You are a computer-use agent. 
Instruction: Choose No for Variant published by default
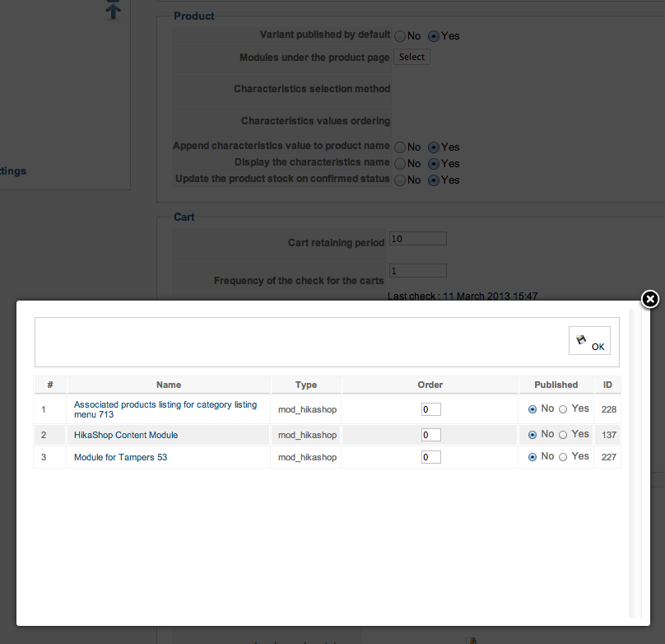click(400, 36)
